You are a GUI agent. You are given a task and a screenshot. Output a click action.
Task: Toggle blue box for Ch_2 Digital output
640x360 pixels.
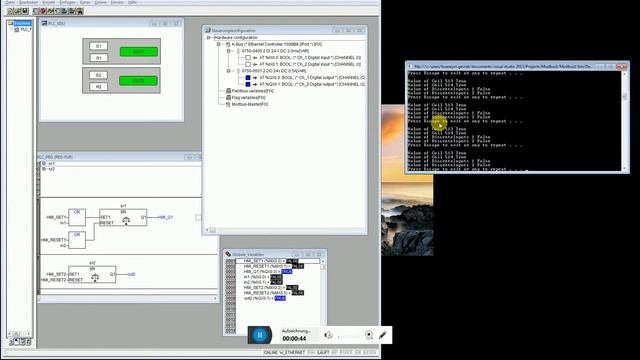coord(248,84)
